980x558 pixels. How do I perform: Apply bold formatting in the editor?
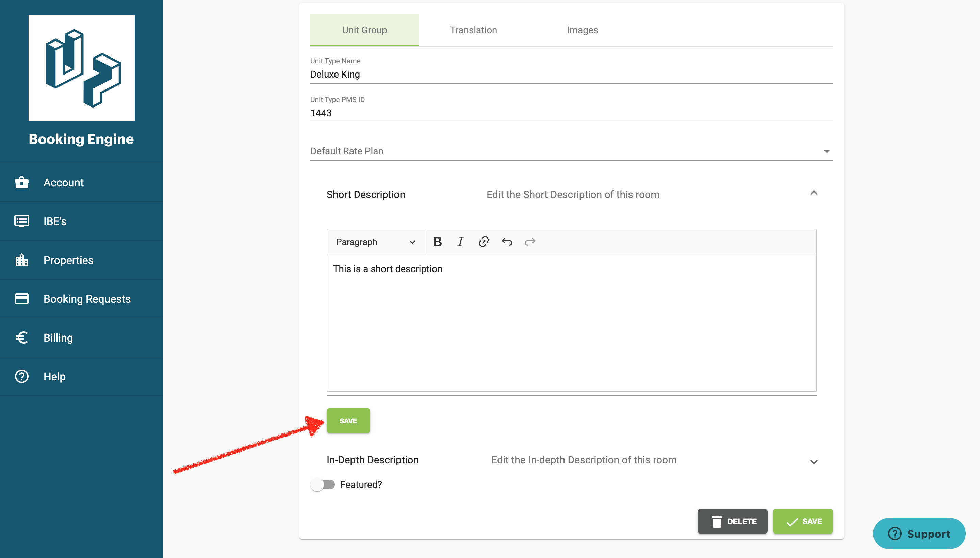(x=437, y=242)
